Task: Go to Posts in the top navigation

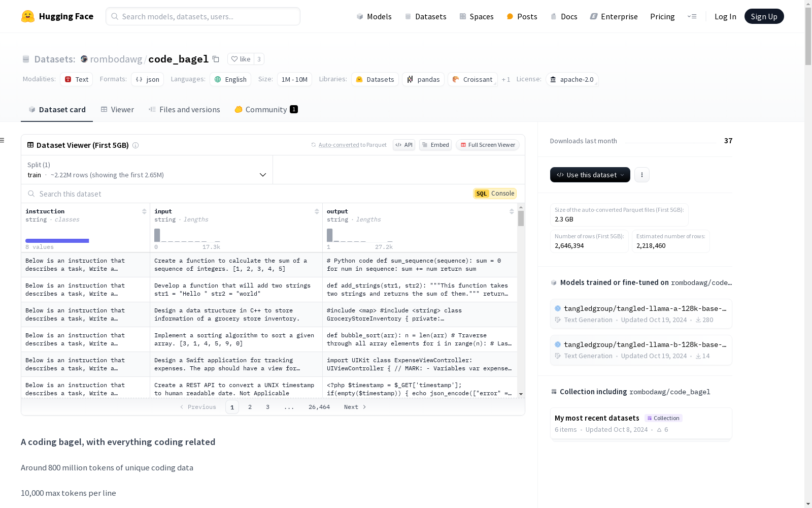Action: tap(522, 16)
